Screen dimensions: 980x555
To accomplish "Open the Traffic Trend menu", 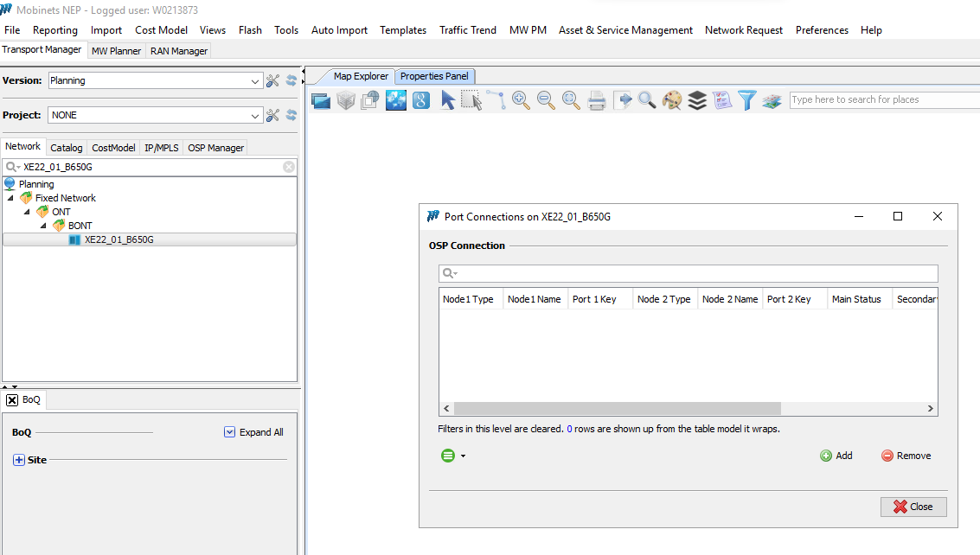I will [x=467, y=30].
